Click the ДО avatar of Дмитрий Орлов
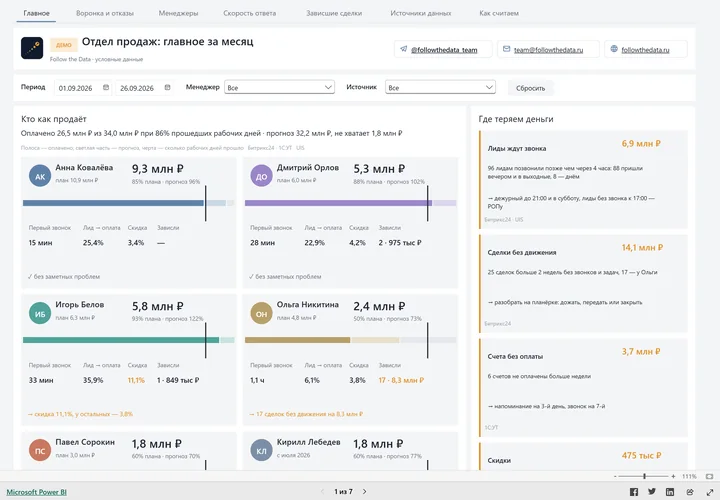This screenshot has width=720, height=500. click(261, 176)
